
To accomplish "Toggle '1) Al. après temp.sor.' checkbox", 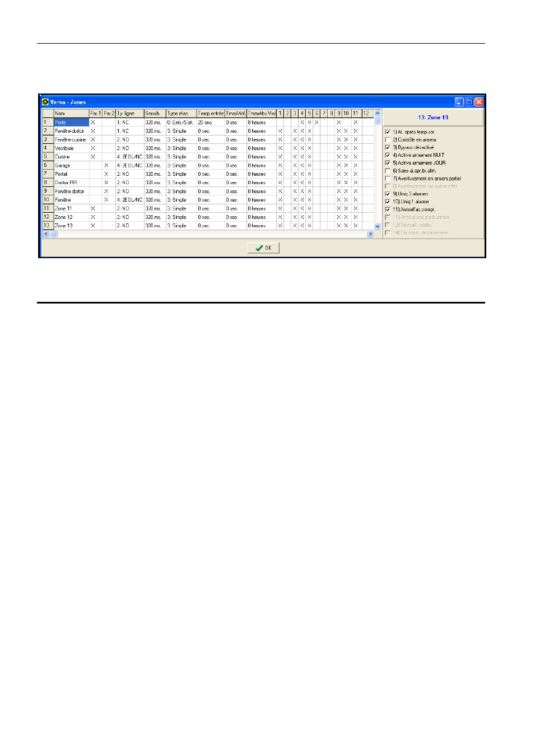I will (x=387, y=132).
